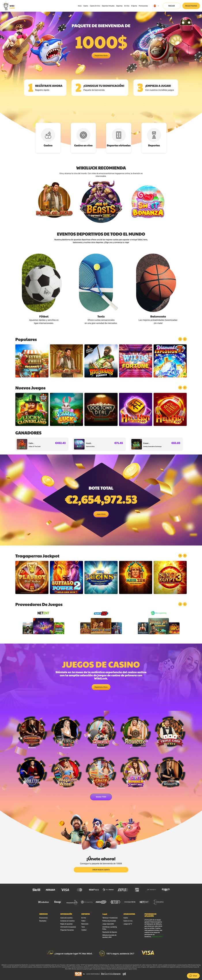The width and height of the screenshot is (202, 980).
Task: Choose the Deportes trophy icon
Action: point(154,135)
